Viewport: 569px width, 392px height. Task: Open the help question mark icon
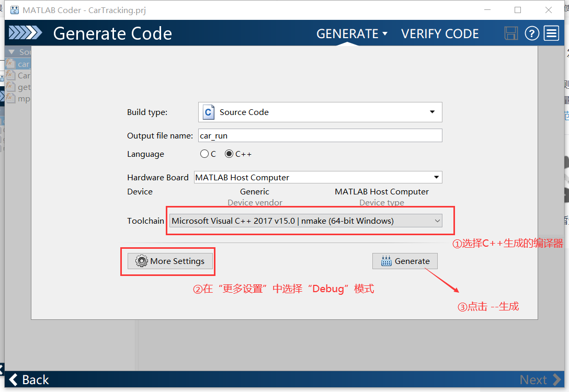click(x=532, y=33)
